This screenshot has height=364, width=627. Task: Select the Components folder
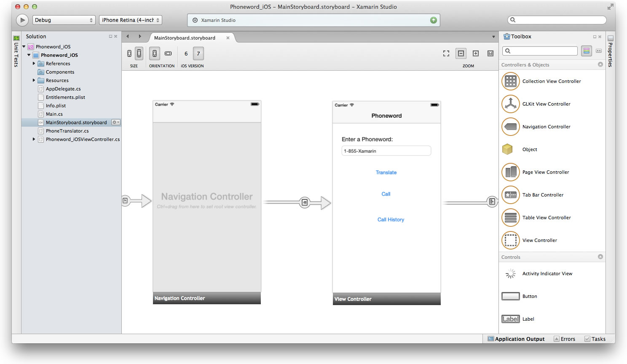click(60, 72)
